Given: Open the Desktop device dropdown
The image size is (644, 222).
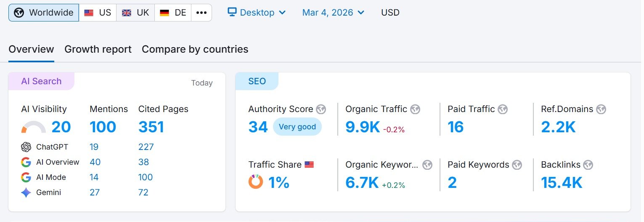Looking at the screenshot, I should tap(257, 13).
